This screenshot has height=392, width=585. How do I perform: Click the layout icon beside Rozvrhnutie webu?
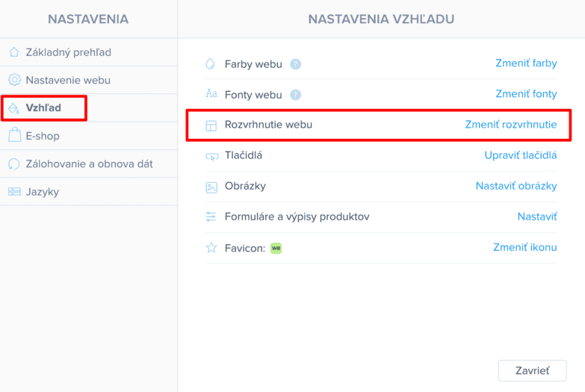tap(211, 125)
